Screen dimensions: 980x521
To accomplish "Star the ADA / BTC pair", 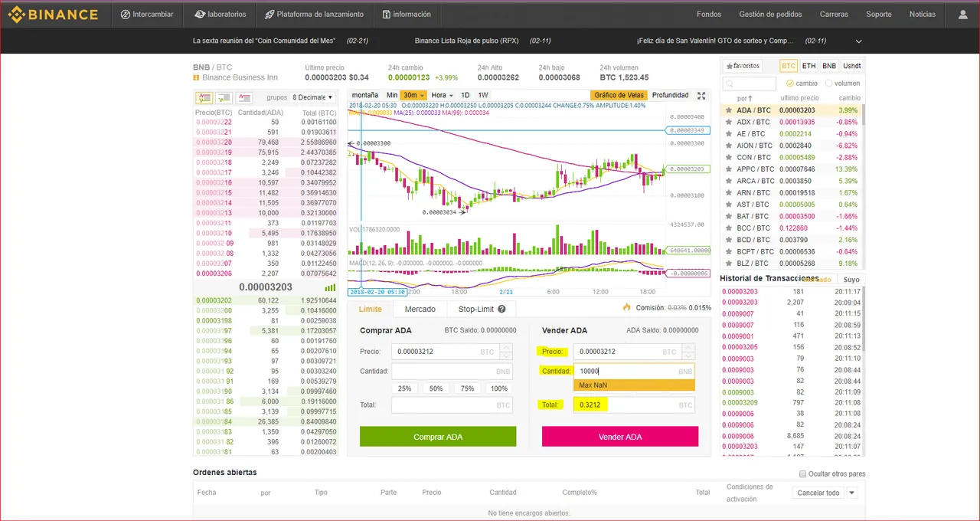I will [730, 110].
